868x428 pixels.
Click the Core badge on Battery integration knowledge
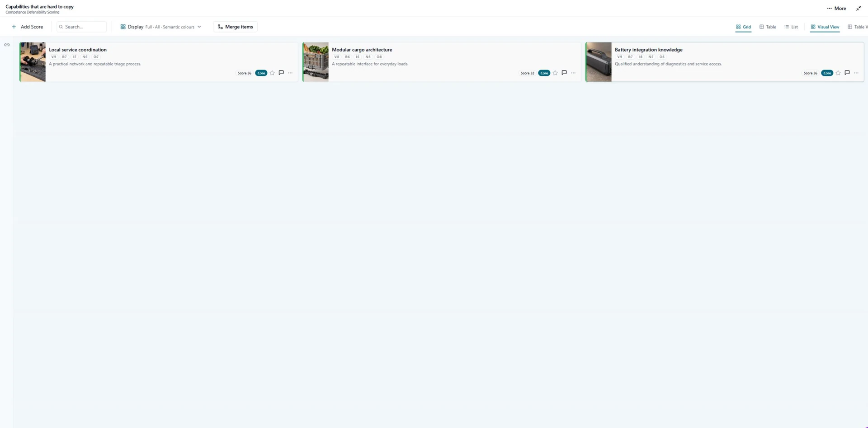(x=827, y=73)
